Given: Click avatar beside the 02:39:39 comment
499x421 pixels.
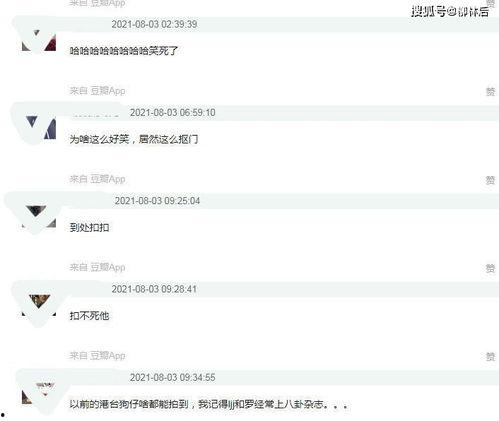Looking at the screenshot, I should tap(39, 40).
